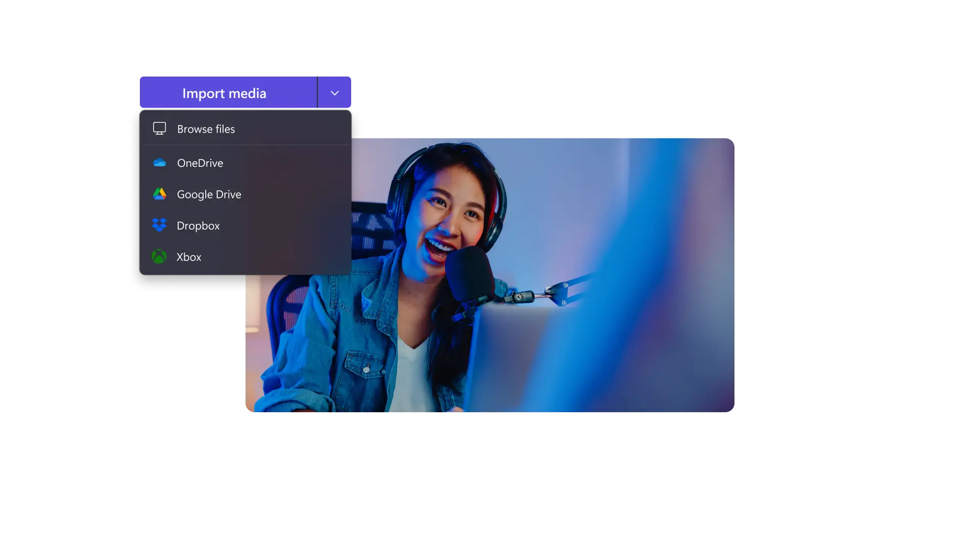Click the Browse files monitor icon
This screenshot has width=980, height=551.
[x=160, y=129]
